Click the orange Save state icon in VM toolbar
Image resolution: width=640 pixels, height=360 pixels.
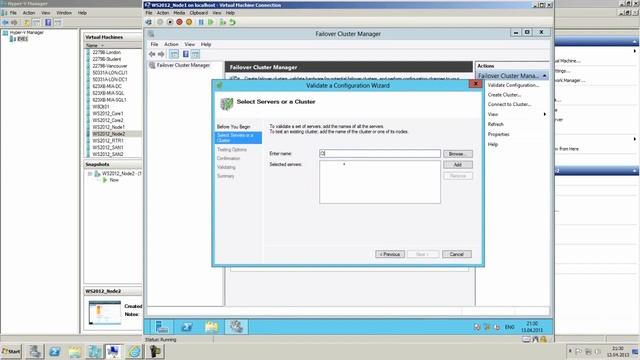[x=189, y=22]
